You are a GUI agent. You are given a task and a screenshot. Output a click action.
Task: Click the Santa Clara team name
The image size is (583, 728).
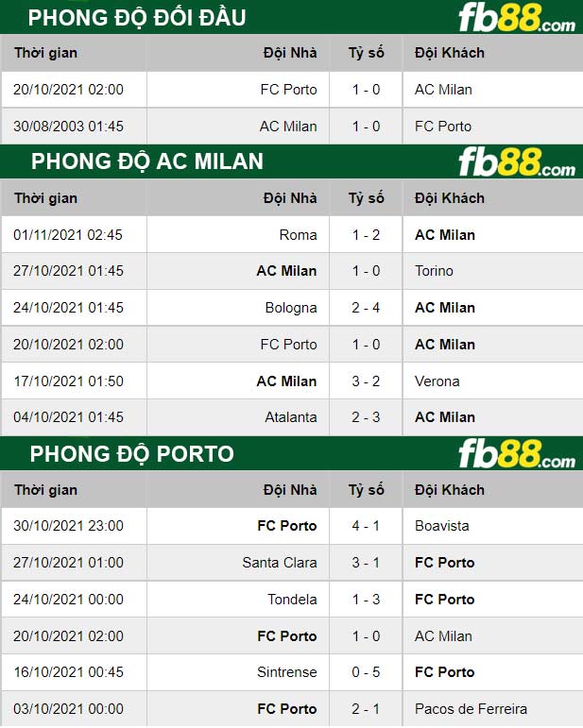click(279, 562)
